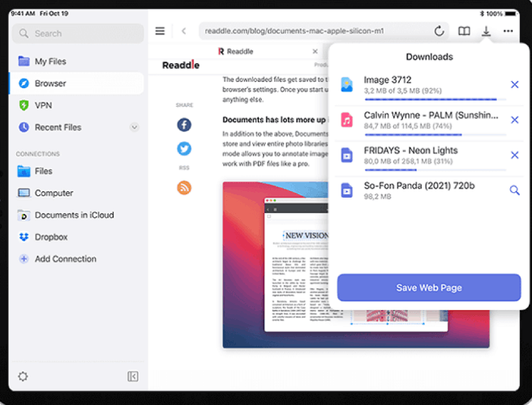
Task: Select the Image 3712 download title
Action: [x=388, y=80]
